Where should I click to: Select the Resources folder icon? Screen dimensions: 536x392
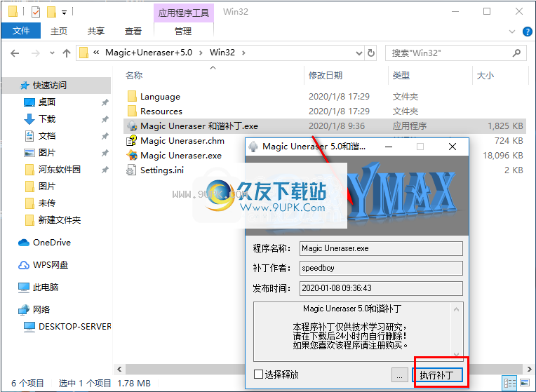point(132,111)
